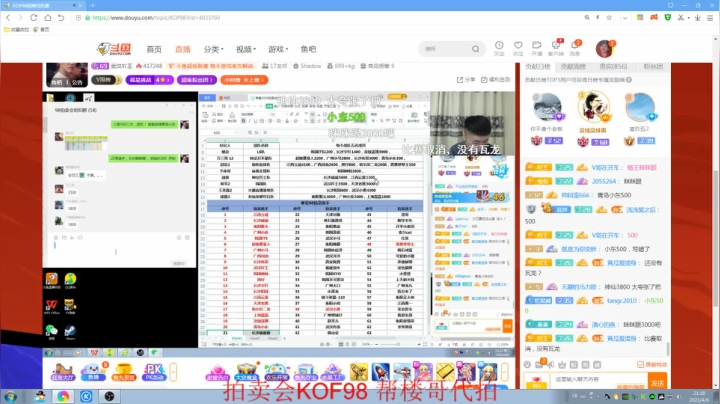Open the scissors tool dropdown arrow
This screenshot has width=720, height=404.
(688, 18)
